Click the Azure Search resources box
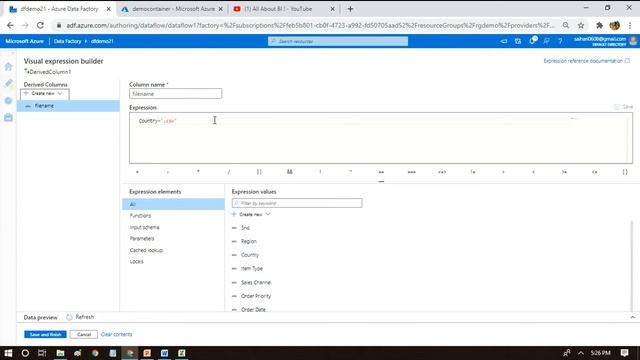This screenshot has height=360, width=640. [x=338, y=41]
